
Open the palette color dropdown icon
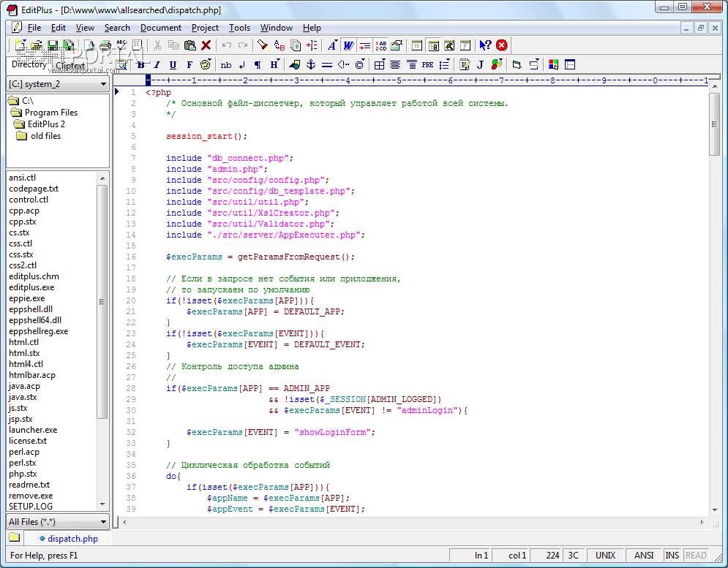(206, 64)
